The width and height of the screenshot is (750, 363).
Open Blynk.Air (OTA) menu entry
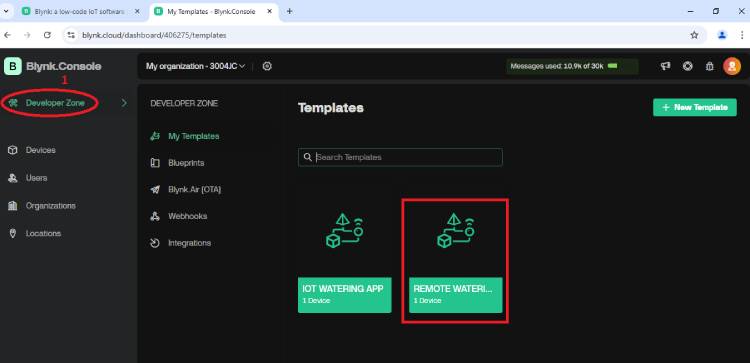point(194,190)
